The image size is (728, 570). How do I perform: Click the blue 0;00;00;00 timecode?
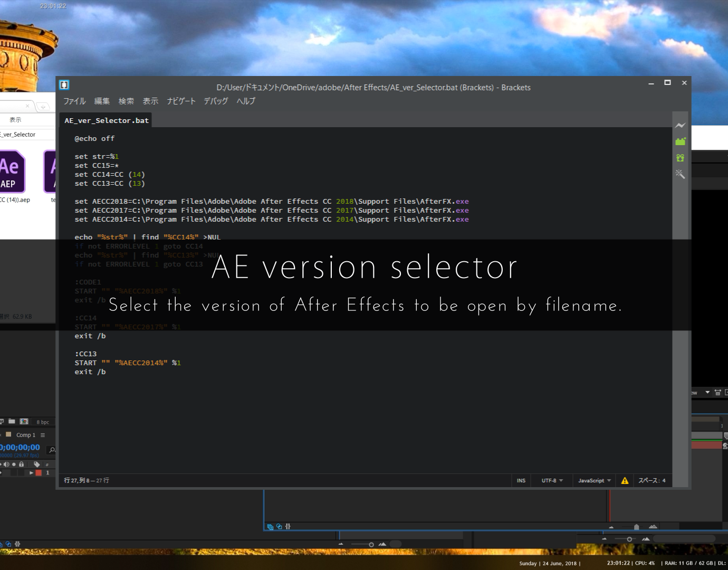[x=20, y=447]
